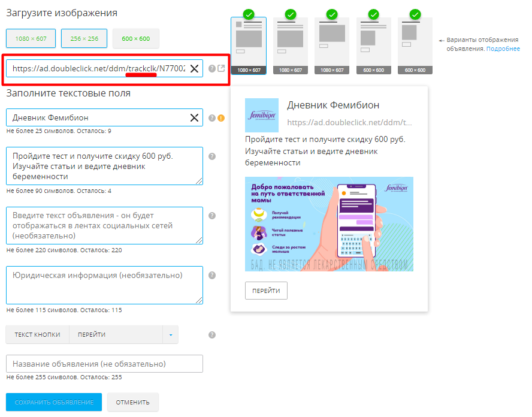
Task: Focus the 'Введите текст объявления' textarea
Action: [104, 226]
